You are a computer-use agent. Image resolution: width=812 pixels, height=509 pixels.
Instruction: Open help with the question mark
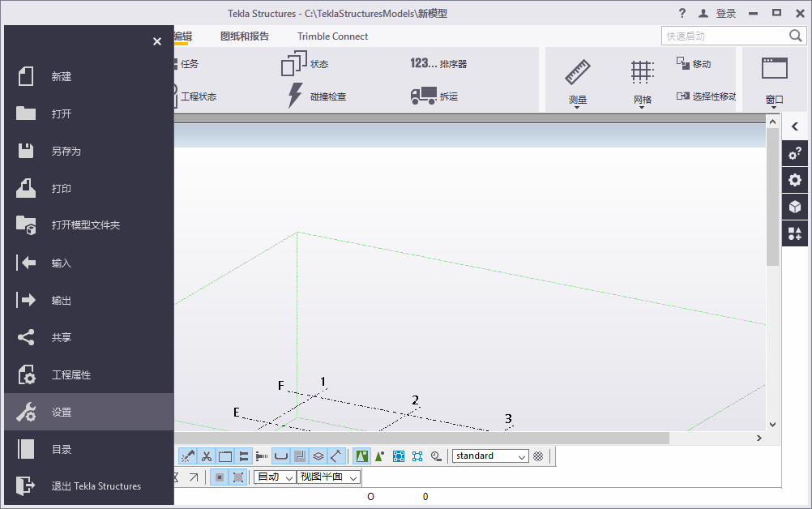tap(682, 14)
